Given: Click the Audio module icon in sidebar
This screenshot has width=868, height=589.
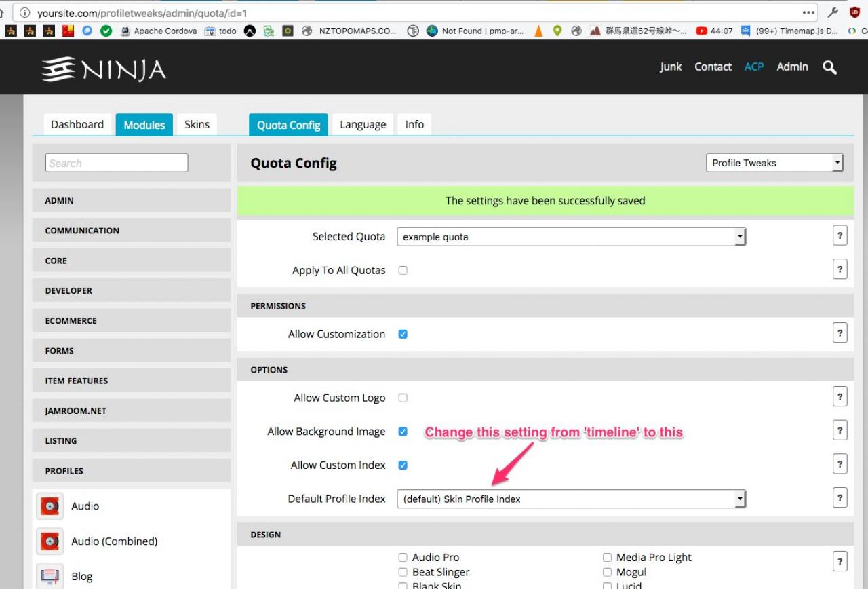Looking at the screenshot, I should click(50, 506).
